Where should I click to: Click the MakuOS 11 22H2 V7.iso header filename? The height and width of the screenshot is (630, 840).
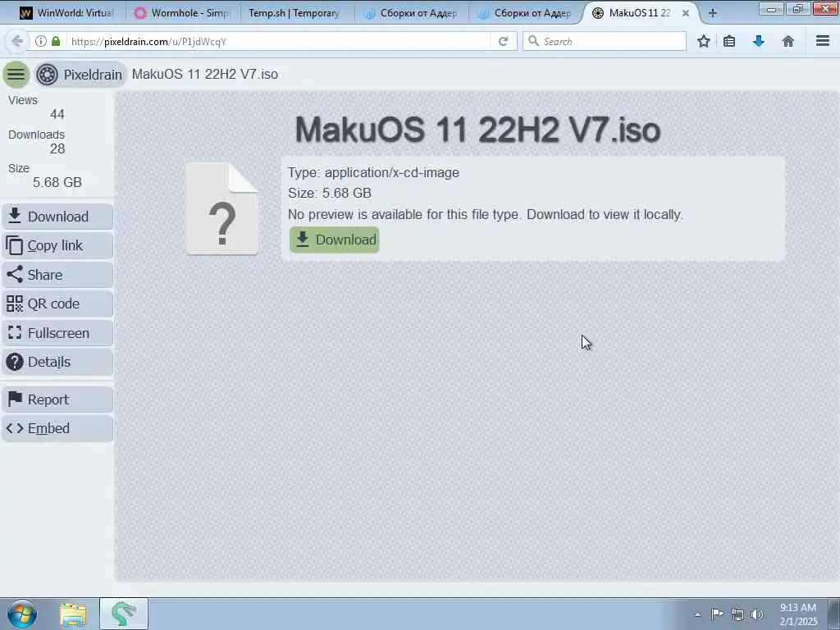point(204,74)
